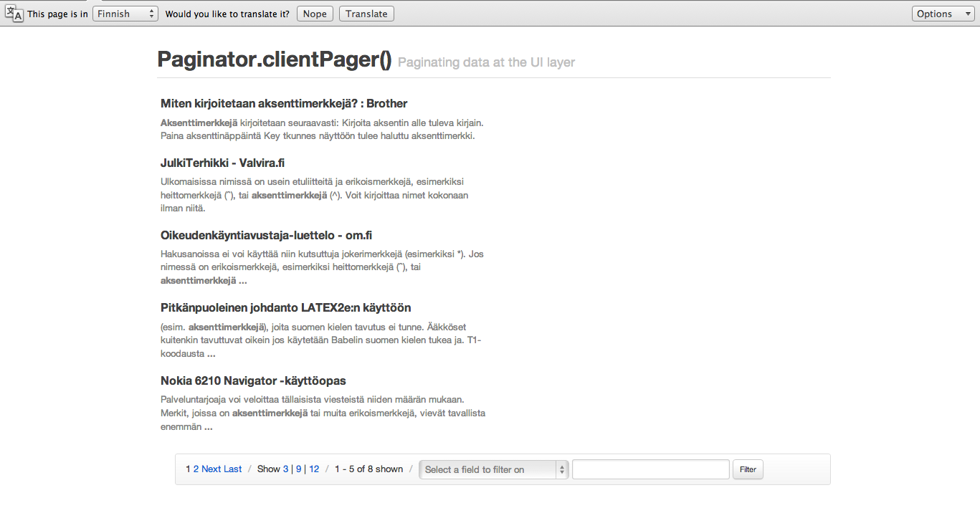Click the Google Translate icon
This screenshot has height=508, width=980.
pyautogui.click(x=14, y=13)
